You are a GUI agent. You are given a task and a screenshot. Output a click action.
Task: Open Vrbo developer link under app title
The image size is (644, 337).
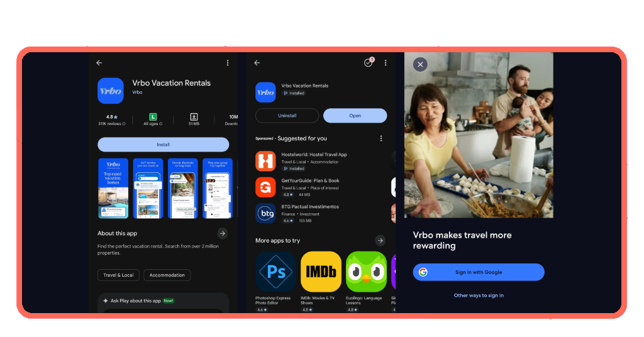coord(137,92)
